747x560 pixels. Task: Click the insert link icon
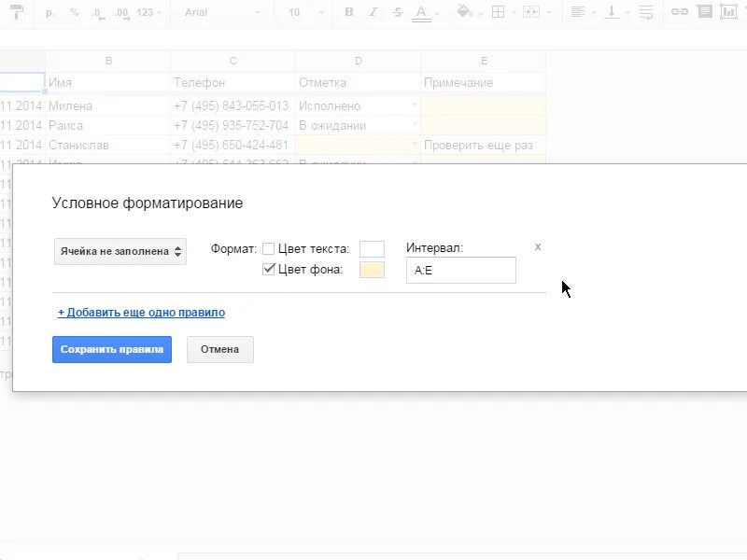(x=680, y=11)
